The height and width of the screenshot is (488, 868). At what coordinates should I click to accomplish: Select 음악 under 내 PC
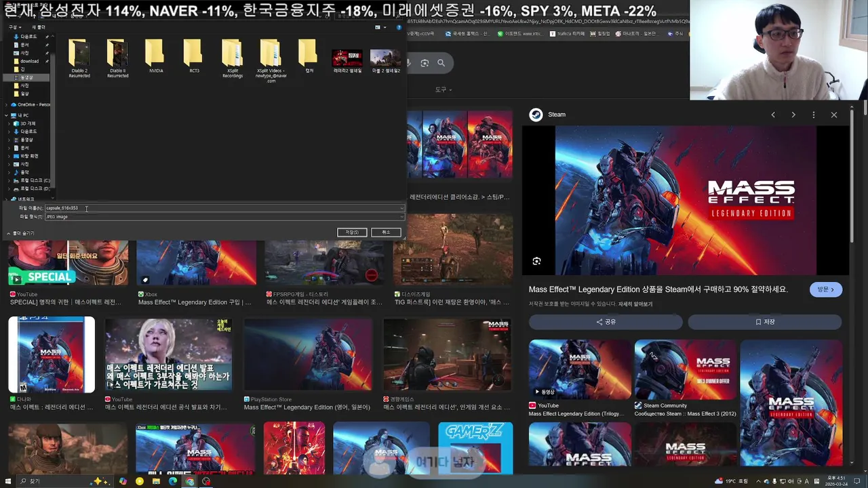[x=24, y=172]
